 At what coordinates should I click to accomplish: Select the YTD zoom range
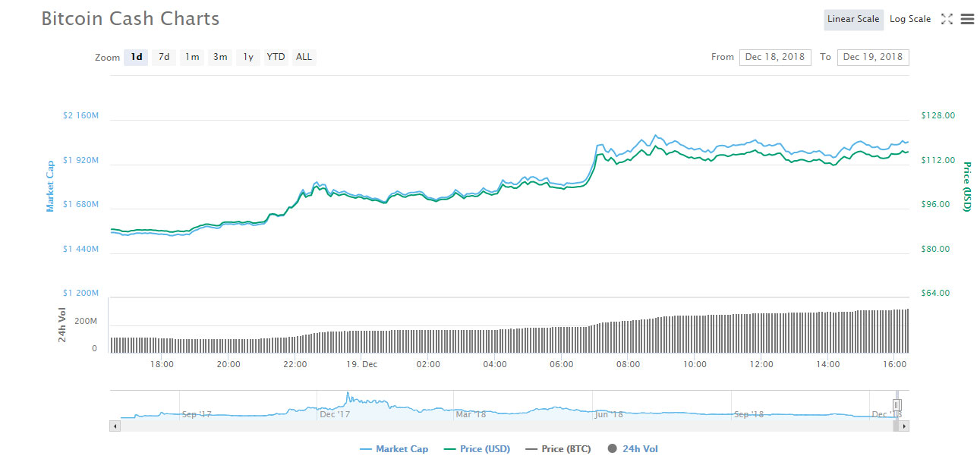pos(276,57)
